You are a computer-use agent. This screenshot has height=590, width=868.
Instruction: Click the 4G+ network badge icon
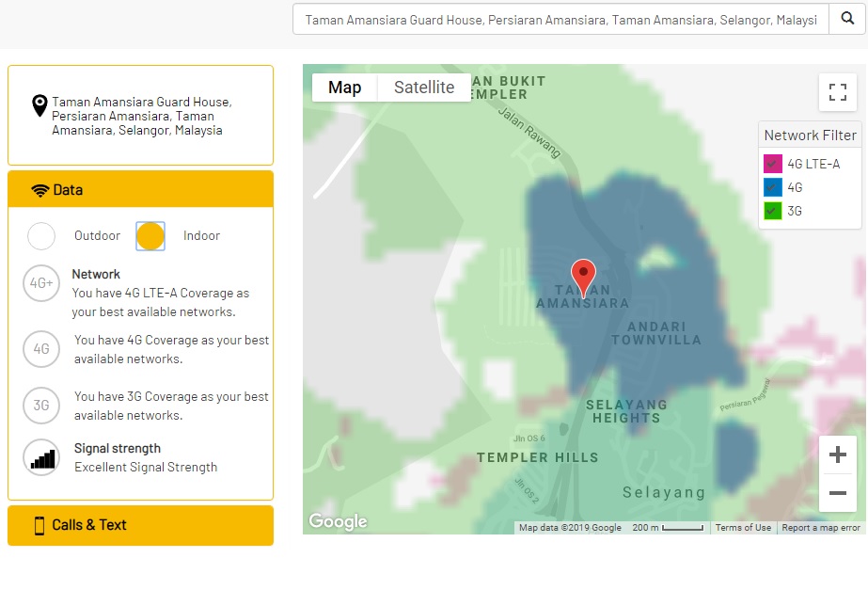[41, 283]
